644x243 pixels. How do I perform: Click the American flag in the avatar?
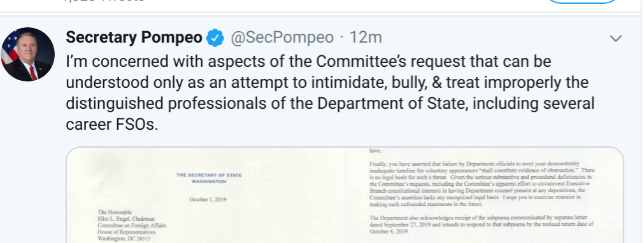pyautogui.click(x=9, y=47)
